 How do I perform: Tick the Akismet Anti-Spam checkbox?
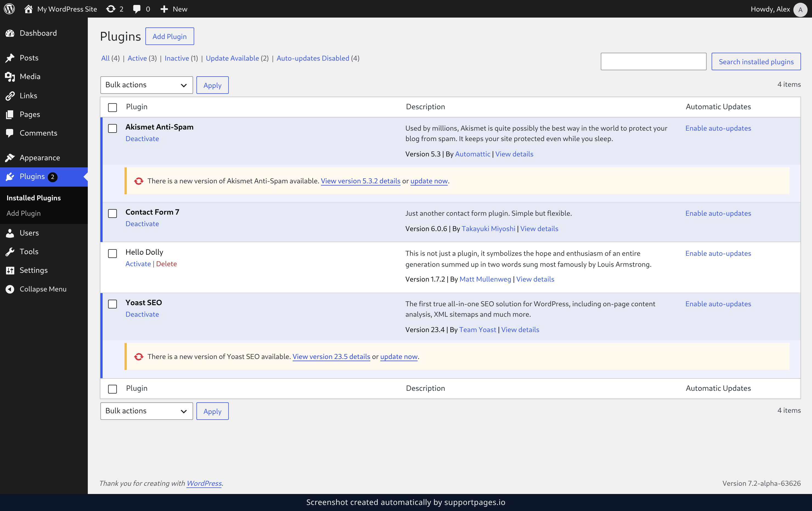pyautogui.click(x=112, y=128)
